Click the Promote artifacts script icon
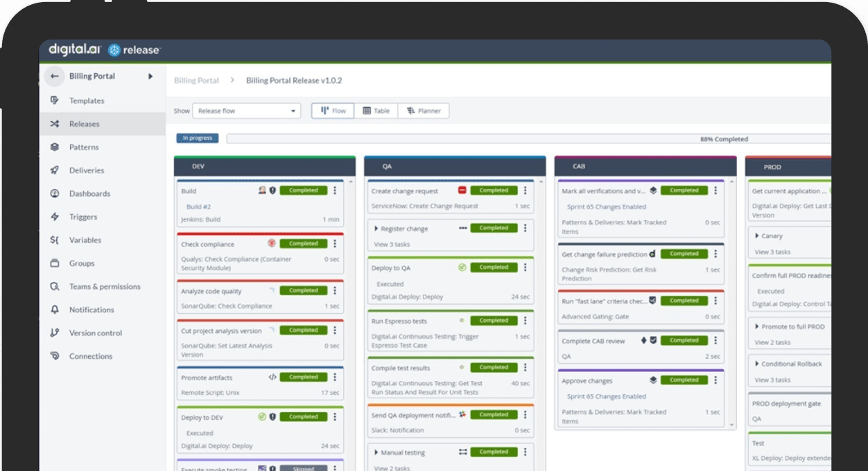The image size is (868, 471). [x=272, y=377]
